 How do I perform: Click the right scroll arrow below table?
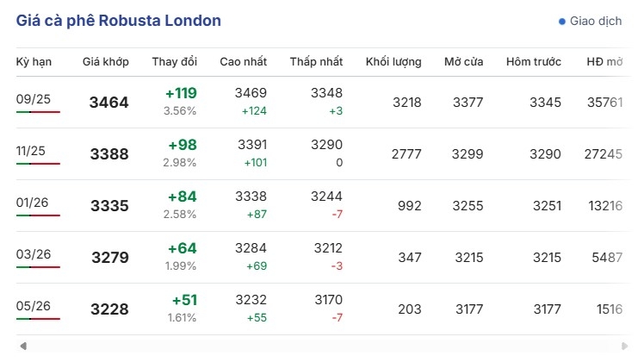[624, 346]
